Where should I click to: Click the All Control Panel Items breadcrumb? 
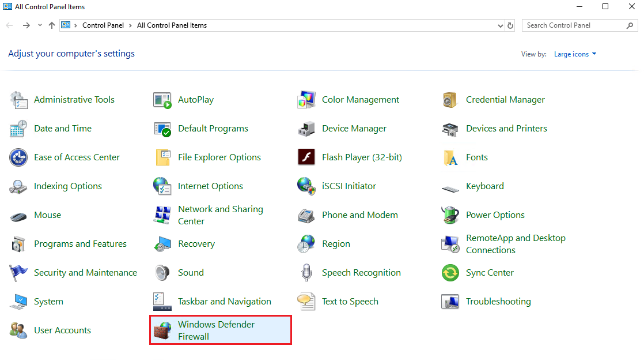tap(172, 25)
